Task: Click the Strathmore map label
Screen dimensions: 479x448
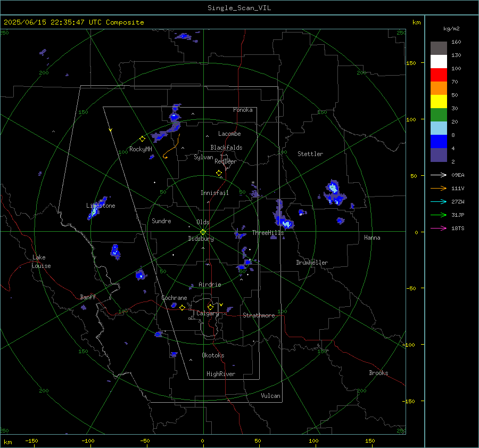Action: click(259, 315)
